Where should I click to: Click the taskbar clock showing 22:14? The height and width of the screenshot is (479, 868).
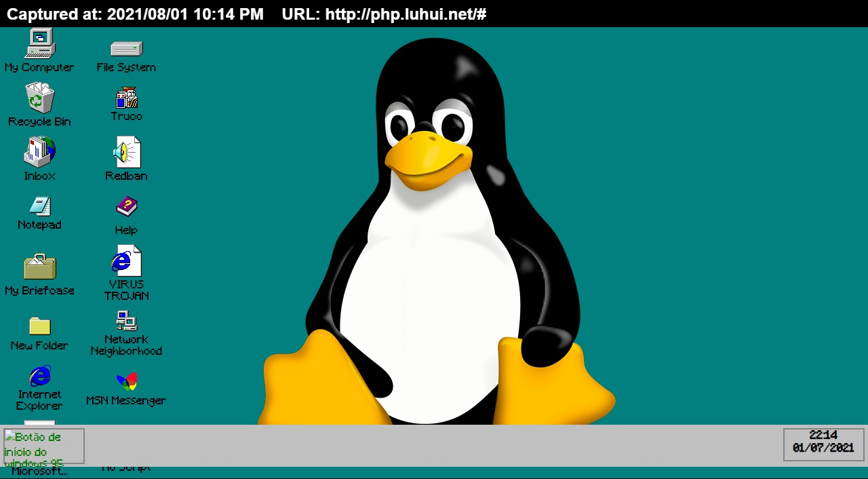click(823, 436)
